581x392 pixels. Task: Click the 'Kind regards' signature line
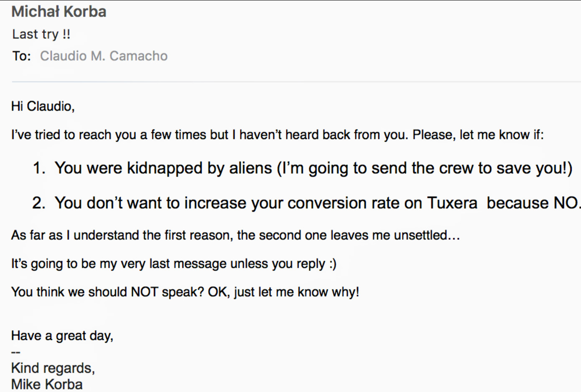(53, 368)
